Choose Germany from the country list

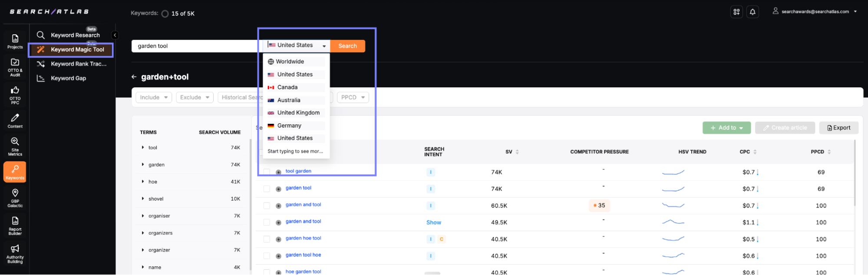296,126
